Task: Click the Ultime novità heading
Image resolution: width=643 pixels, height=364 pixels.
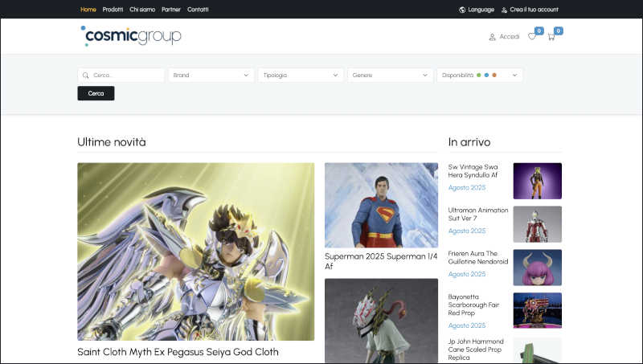Action: coord(112,142)
